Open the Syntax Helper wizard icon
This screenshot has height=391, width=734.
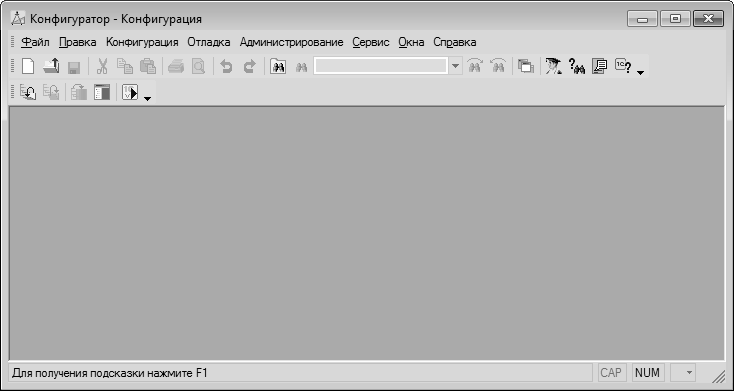point(553,66)
